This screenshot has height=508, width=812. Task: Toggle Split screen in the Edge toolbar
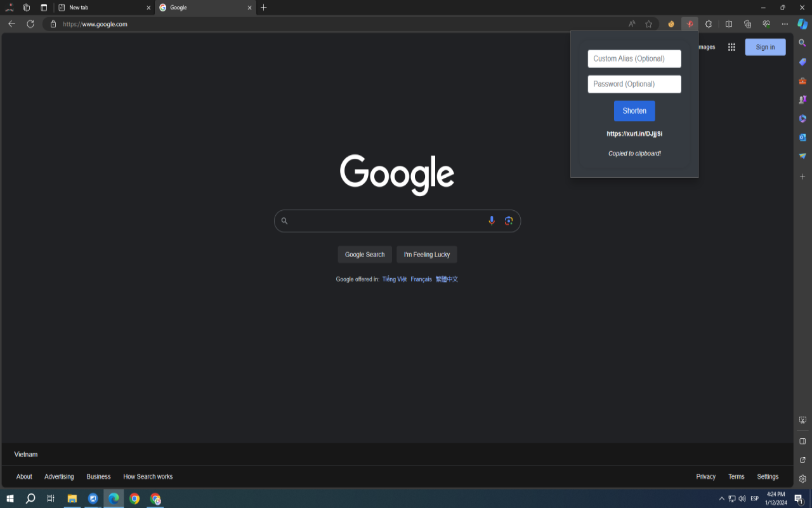pyautogui.click(x=729, y=24)
